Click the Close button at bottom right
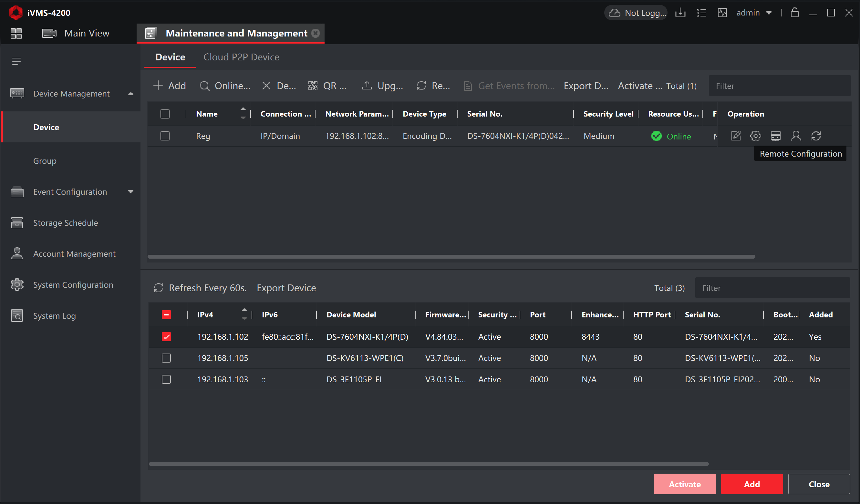This screenshot has height=504, width=860. tap(819, 484)
